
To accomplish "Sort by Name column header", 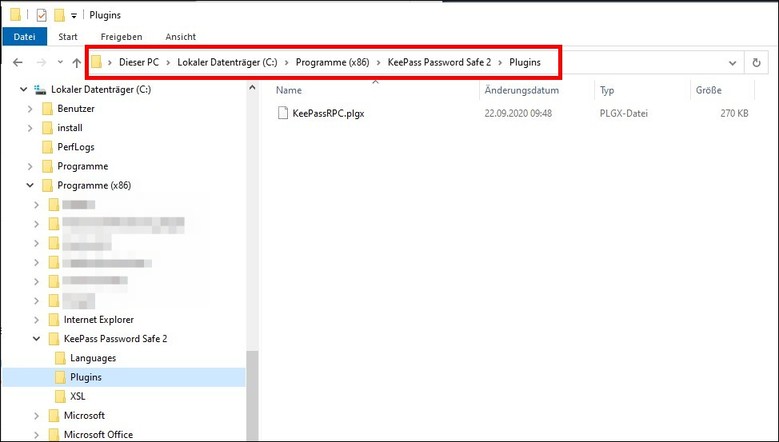I will point(289,90).
